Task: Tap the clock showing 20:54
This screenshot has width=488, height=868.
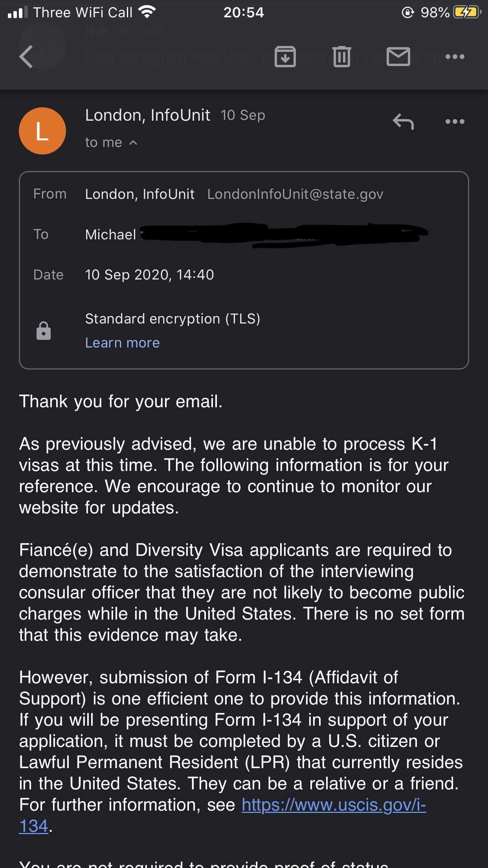Action: pyautogui.click(x=244, y=13)
